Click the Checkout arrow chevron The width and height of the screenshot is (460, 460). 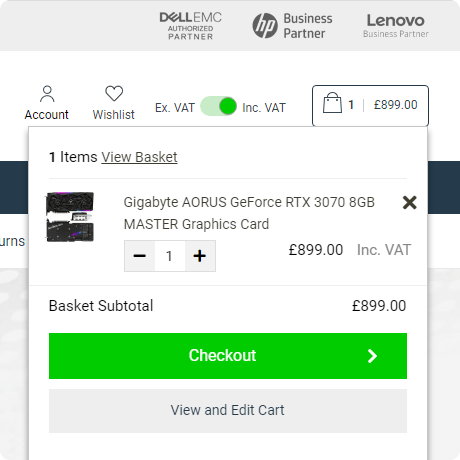point(372,356)
